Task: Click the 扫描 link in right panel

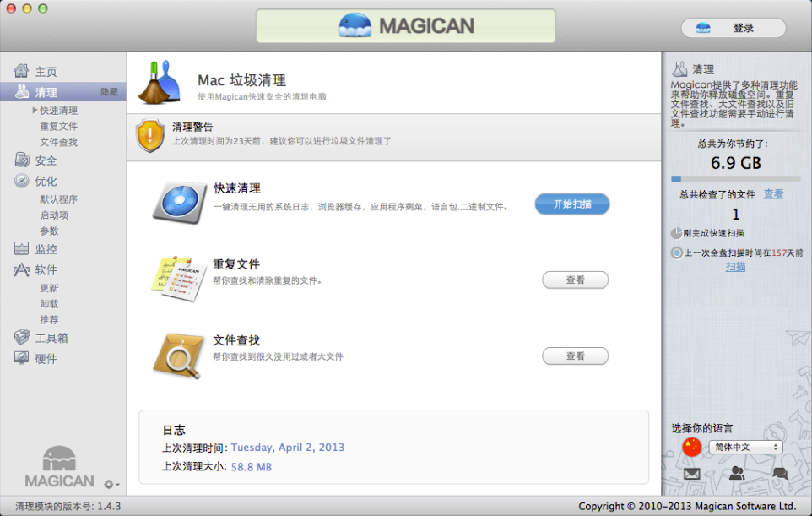Action: pos(735,267)
